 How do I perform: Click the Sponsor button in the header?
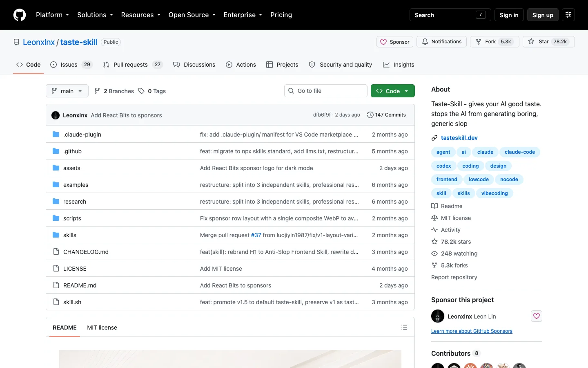click(395, 42)
